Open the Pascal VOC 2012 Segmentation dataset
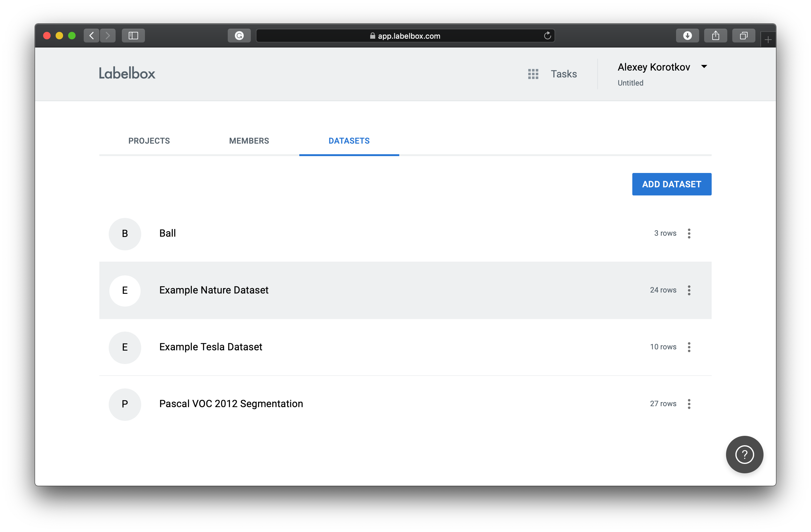The height and width of the screenshot is (532, 811). click(x=231, y=404)
